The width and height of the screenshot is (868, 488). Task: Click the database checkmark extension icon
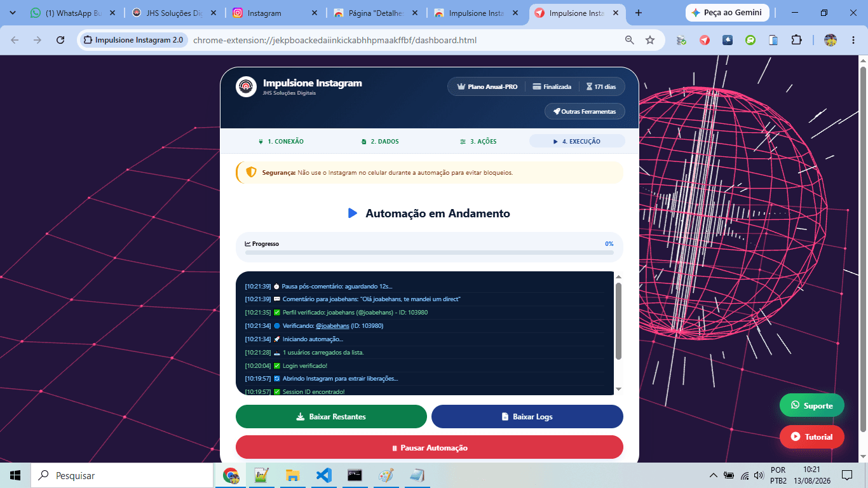point(682,40)
